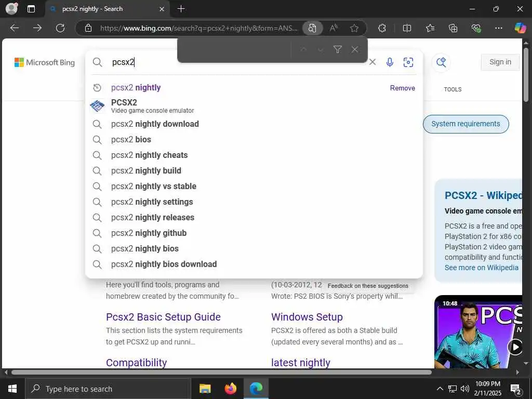Open Edge Settings and more menu
Screen dimensions: 532x399
498,28
